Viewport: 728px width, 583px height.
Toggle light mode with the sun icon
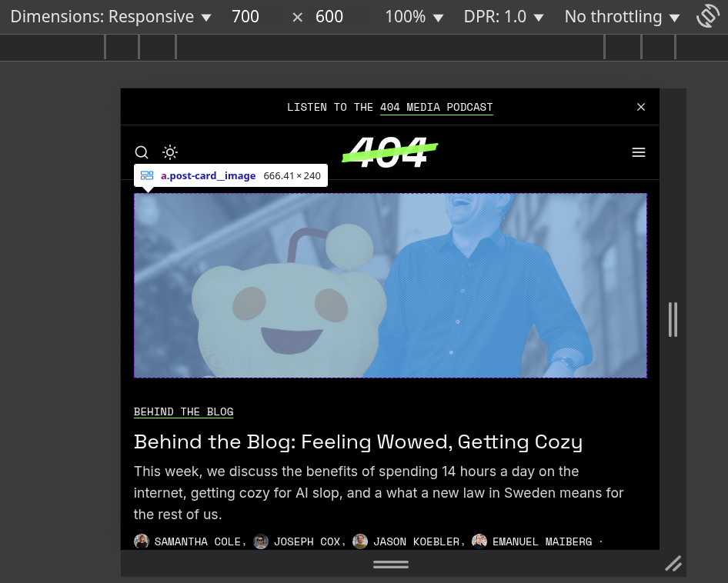pyautogui.click(x=169, y=152)
